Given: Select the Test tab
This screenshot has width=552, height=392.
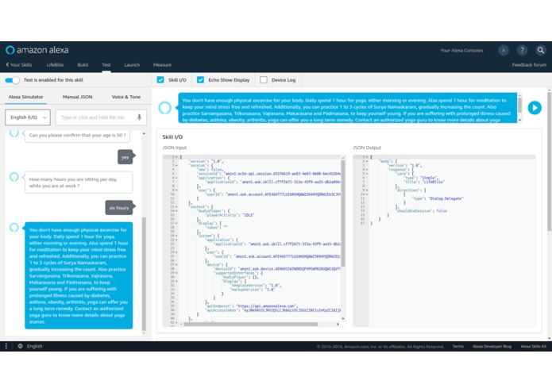Looking at the screenshot, I should [x=106, y=65].
